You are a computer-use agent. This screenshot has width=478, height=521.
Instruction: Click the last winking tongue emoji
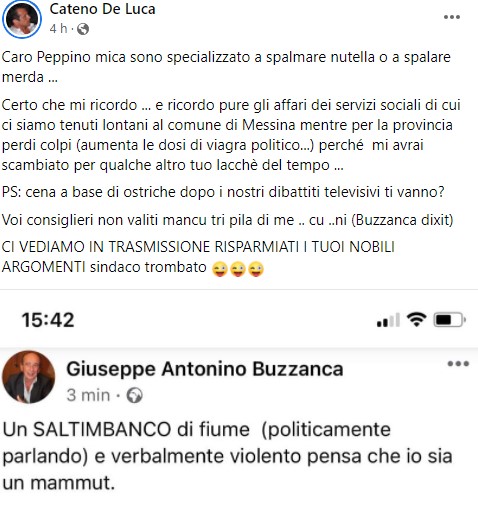256,269
